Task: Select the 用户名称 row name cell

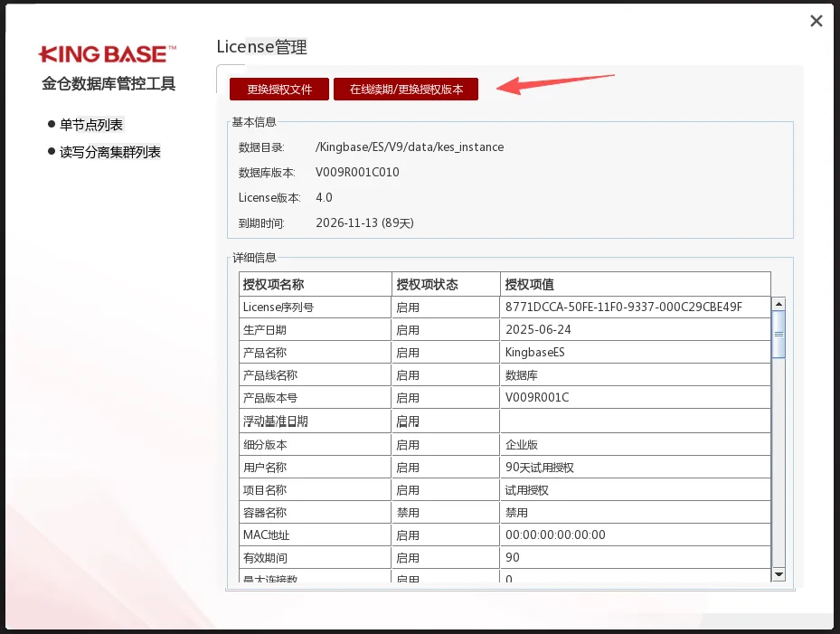Action: point(315,467)
